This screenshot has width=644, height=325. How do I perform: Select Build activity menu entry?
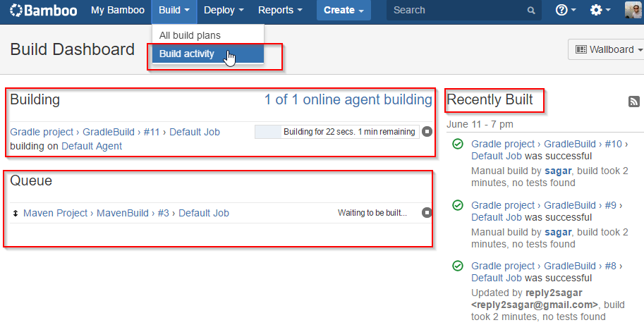(208, 54)
